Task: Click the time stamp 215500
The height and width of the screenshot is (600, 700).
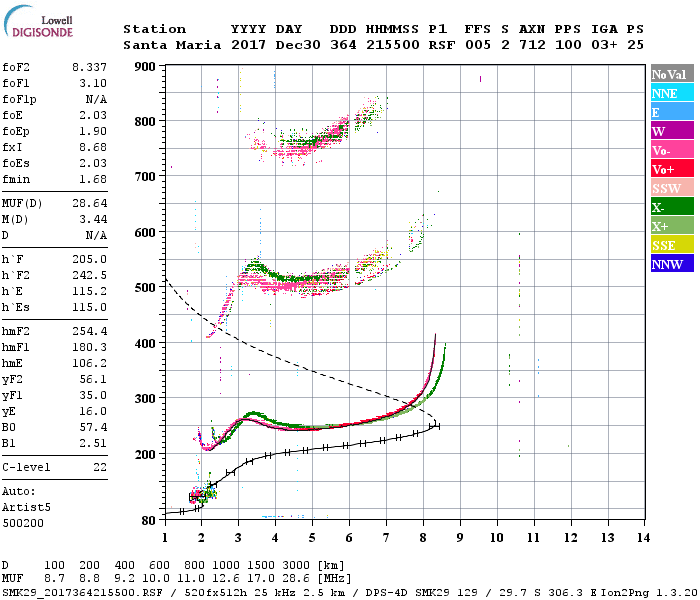Action: (393, 45)
